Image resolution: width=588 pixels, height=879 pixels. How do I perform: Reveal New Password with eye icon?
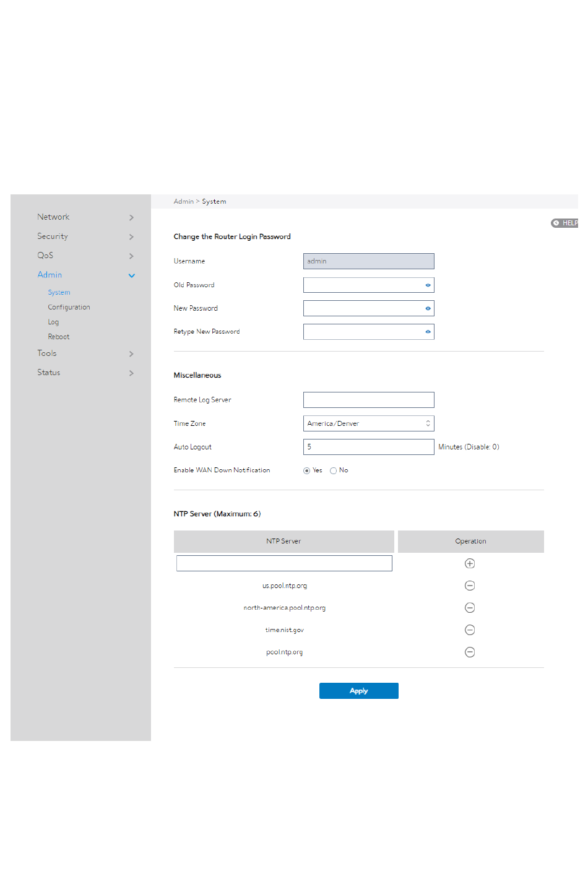(x=428, y=308)
